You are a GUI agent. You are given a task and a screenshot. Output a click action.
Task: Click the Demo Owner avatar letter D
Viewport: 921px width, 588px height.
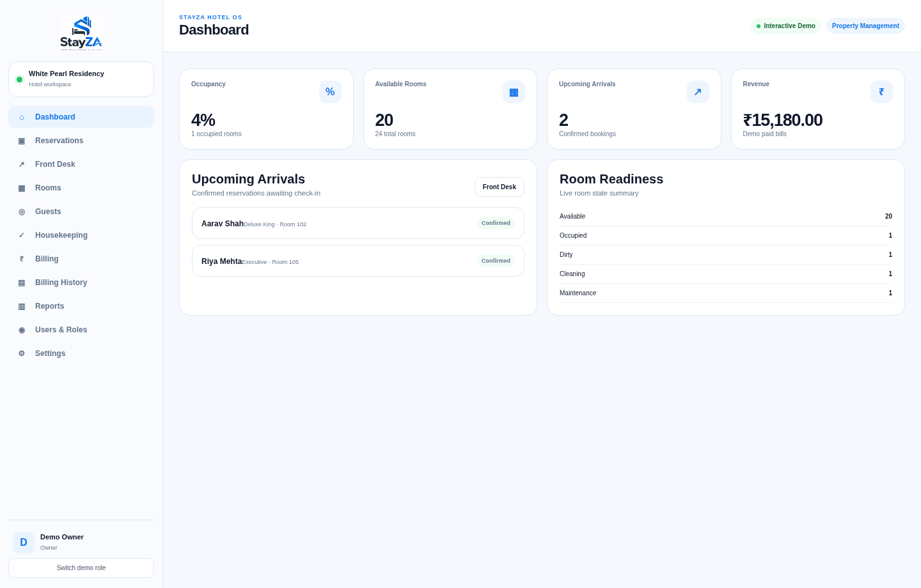(x=24, y=543)
